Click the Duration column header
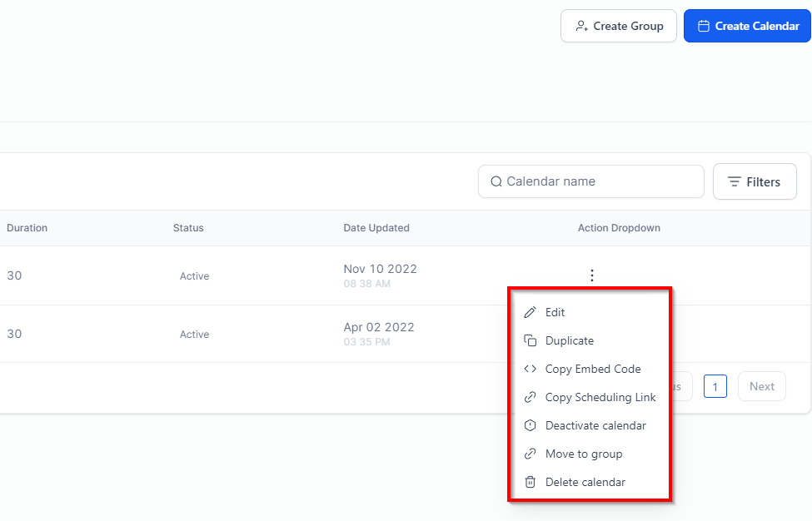 click(x=27, y=228)
